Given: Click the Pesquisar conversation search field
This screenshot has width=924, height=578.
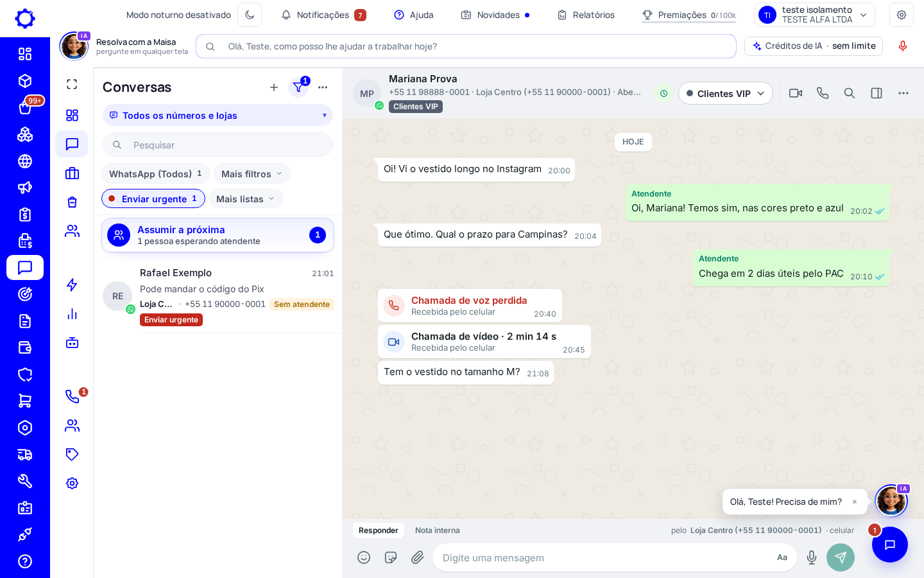Looking at the screenshot, I should click(218, 145).
